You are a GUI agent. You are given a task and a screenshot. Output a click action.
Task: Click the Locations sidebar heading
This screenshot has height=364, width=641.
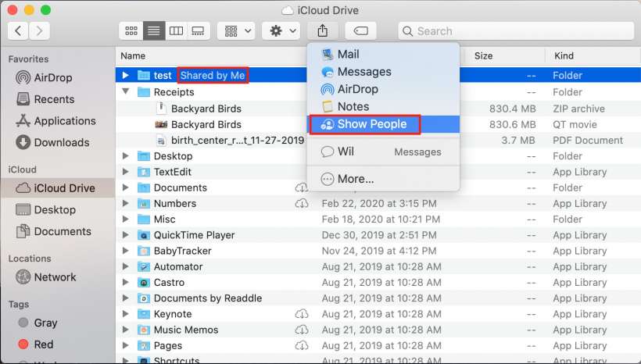click(30, 259)
